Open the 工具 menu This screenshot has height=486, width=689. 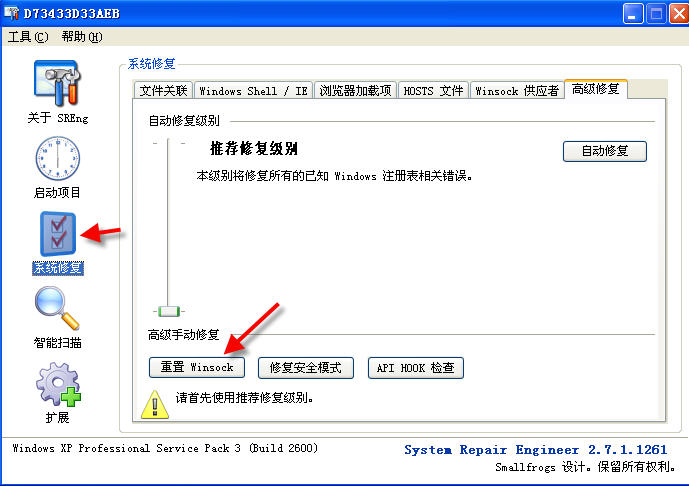(28, 37)
